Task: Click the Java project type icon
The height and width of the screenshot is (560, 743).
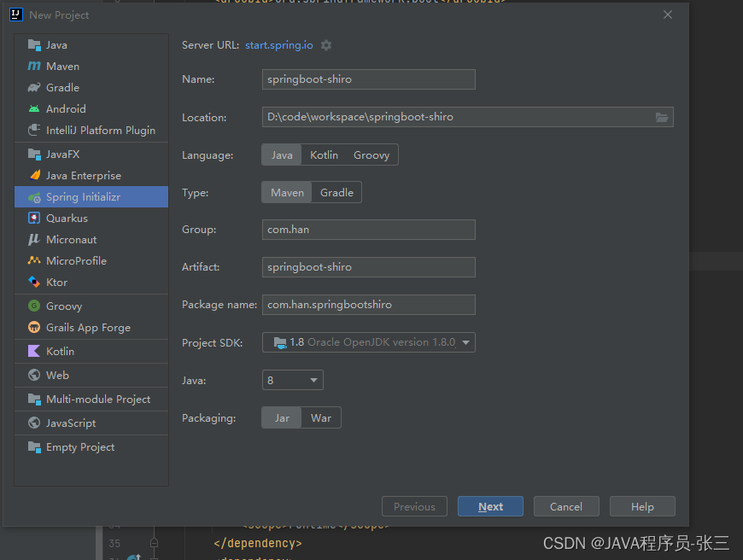Action: [34, 45]
